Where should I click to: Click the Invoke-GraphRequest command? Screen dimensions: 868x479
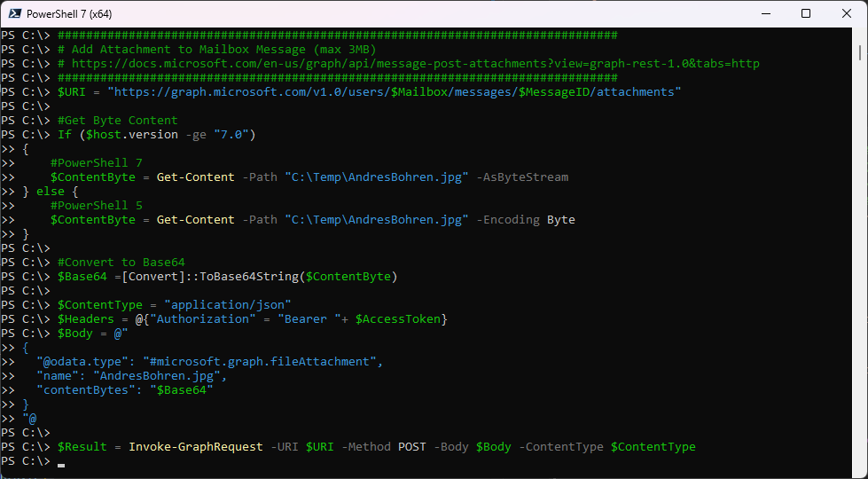click(196, 447)
